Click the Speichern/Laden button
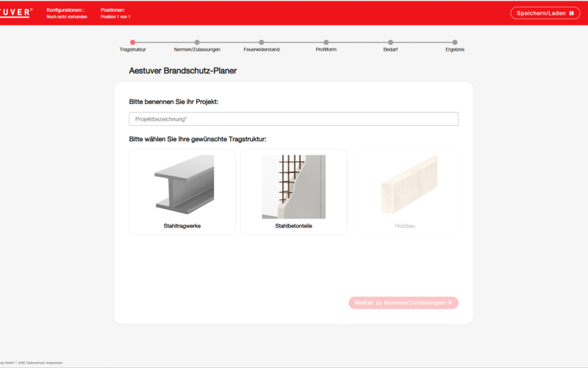This screenshot has height=368, width=588. pyautogui.click(x=545, y=13)
